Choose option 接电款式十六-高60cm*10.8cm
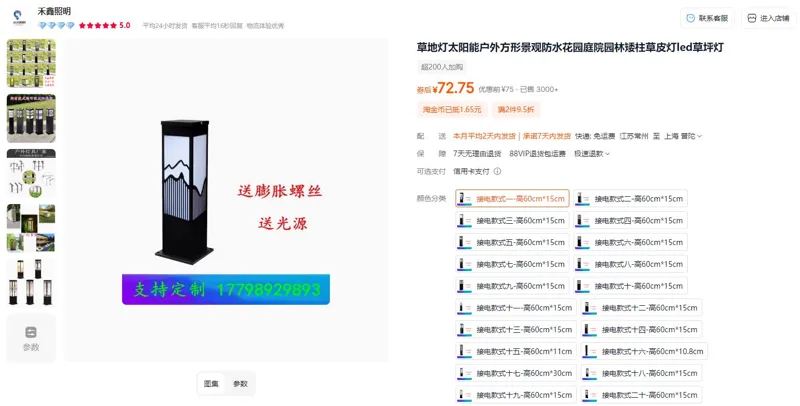 point(644,351)
